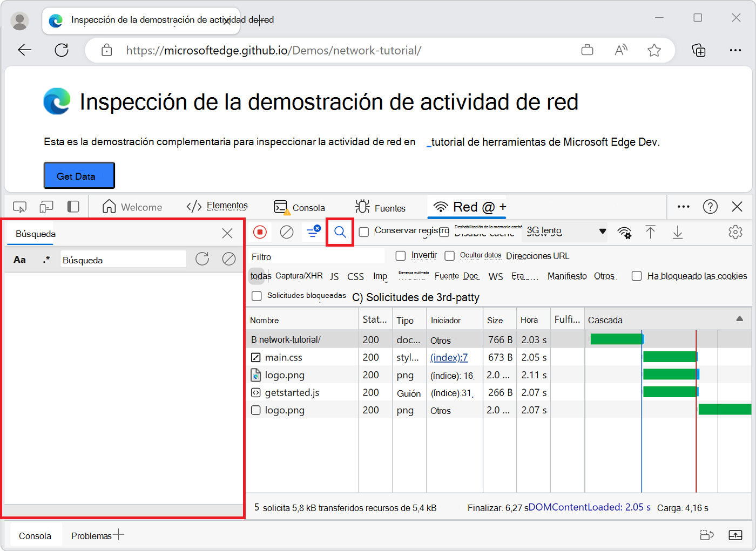This screenshot has width=756, height=551.
Task: Open the 3G lento throttling dropdown
Action: [566, 232]
